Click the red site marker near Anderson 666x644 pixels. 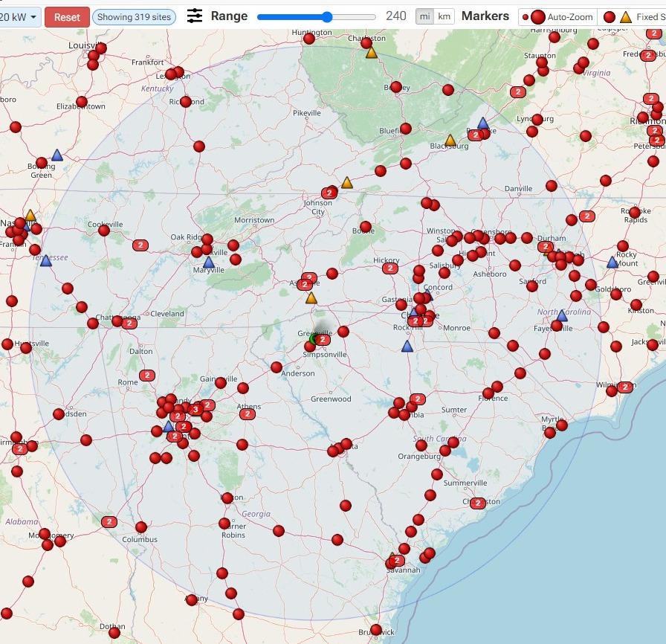tap(276, 367)
